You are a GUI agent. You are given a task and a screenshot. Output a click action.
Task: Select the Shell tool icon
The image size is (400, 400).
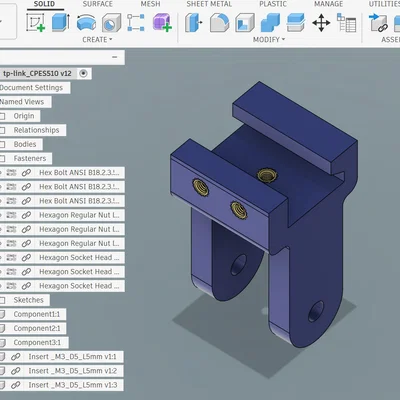point(245,23)
